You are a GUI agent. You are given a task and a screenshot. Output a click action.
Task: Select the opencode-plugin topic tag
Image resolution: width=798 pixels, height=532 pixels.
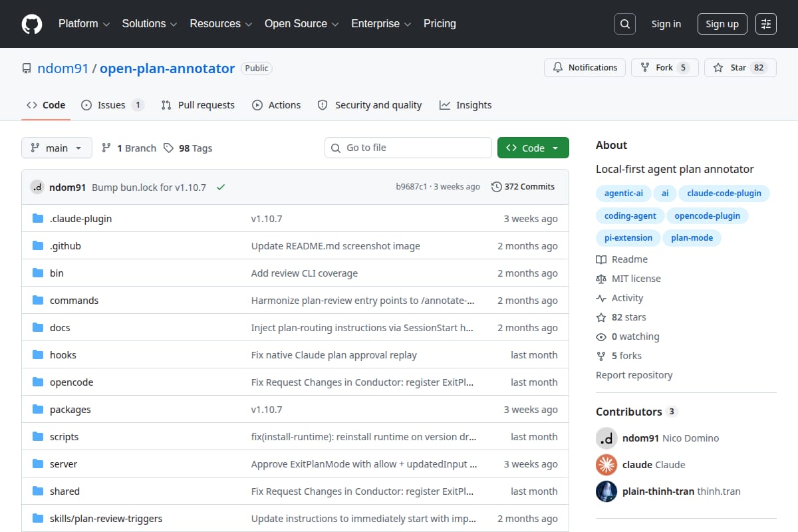708,215
